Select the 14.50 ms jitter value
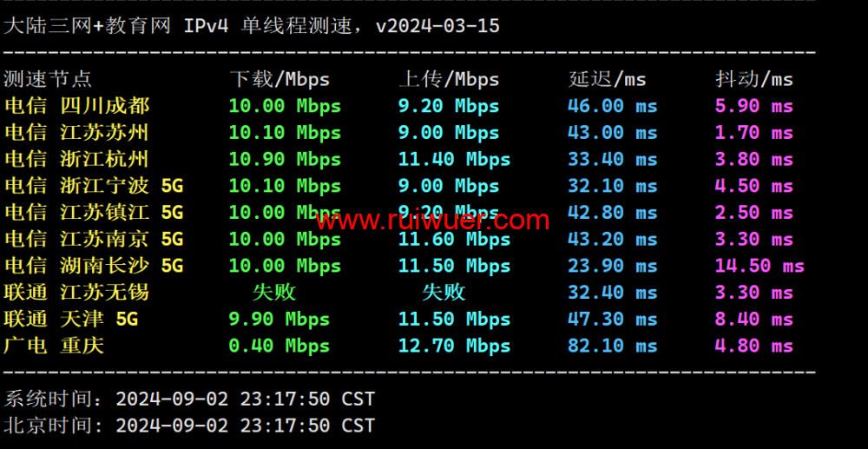This screenshot has height=449, width=868. pyautogui.click(x=759, y=266)
